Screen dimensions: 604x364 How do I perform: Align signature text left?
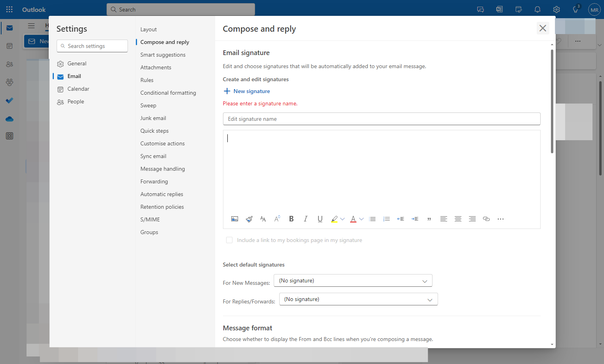coord(444,219)
